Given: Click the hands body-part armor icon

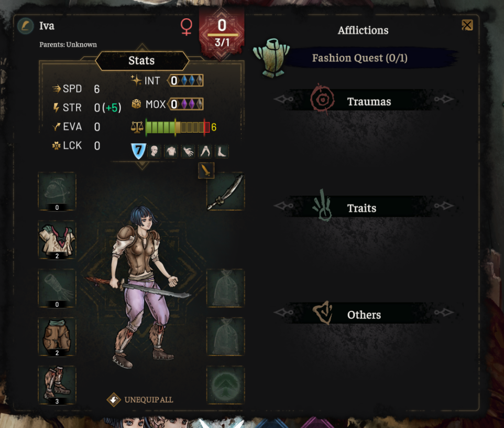Looking at the screenshot, I should tap(188, 151).
